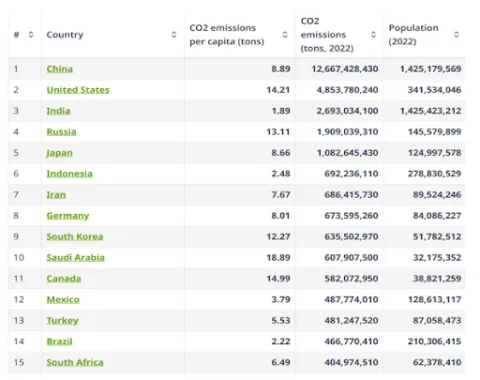Sort by Population 2022 arrows

[x=456, y=34]
